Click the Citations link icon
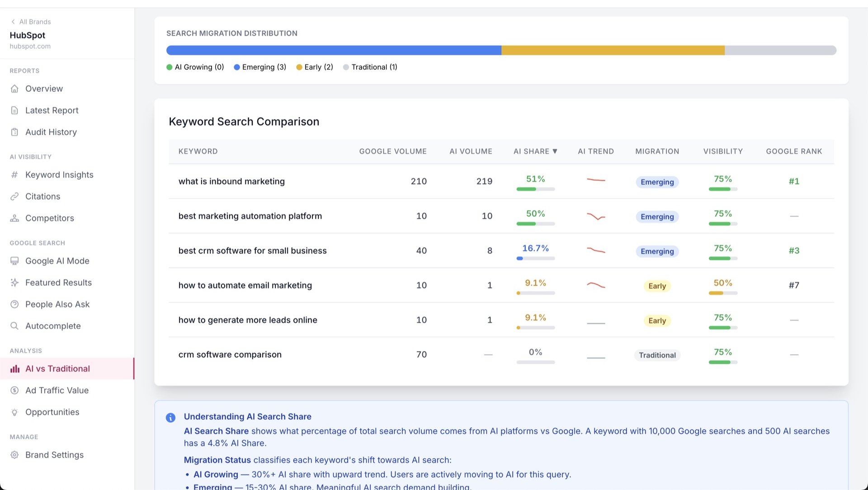Image resolution: width=868 pixels, height=490 pixels. tap(14, 196)
